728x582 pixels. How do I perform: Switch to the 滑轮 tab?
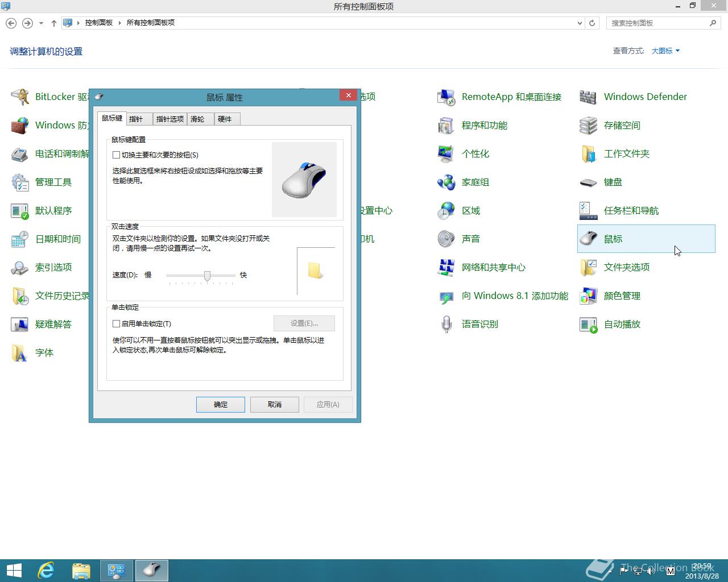point(200,119)
